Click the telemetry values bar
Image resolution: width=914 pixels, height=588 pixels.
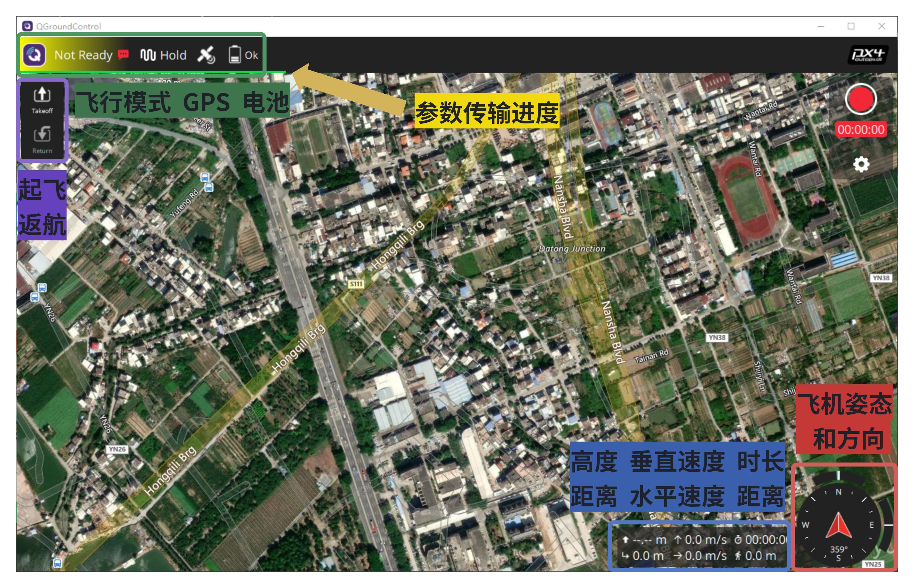[x=699, y=547]
